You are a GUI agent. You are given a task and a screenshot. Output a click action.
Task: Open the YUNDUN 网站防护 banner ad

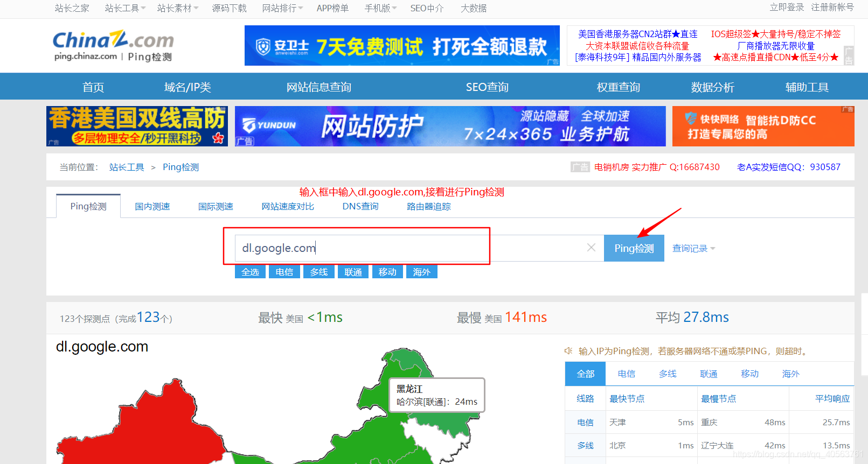coord(450,126)
